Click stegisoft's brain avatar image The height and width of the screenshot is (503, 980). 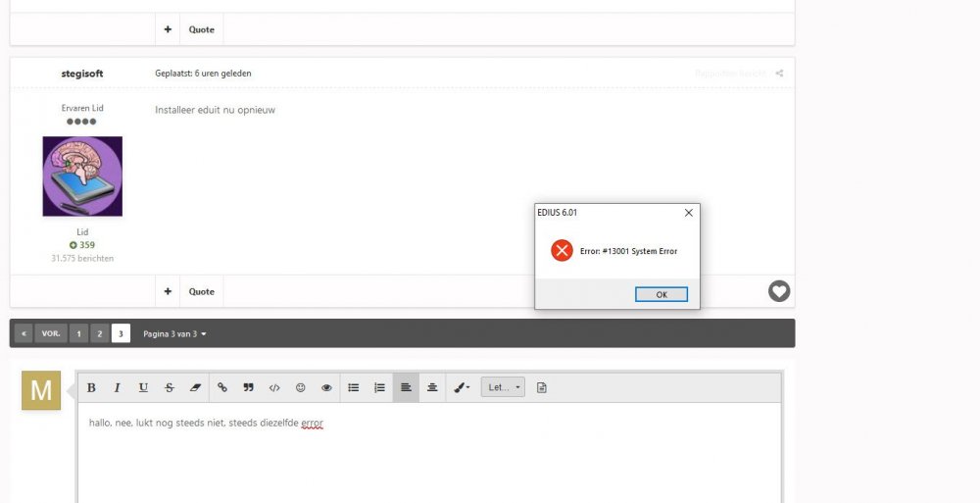82,176
